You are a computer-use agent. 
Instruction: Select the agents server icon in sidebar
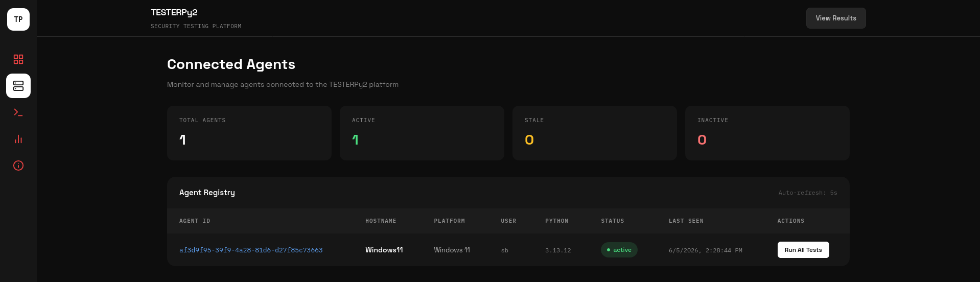[x=18, y=86]
